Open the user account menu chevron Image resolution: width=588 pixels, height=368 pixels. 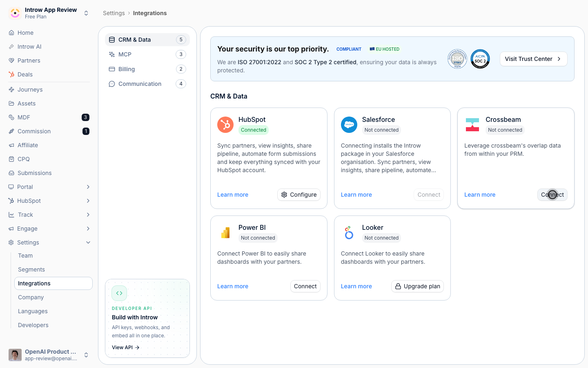pos(86,355)
